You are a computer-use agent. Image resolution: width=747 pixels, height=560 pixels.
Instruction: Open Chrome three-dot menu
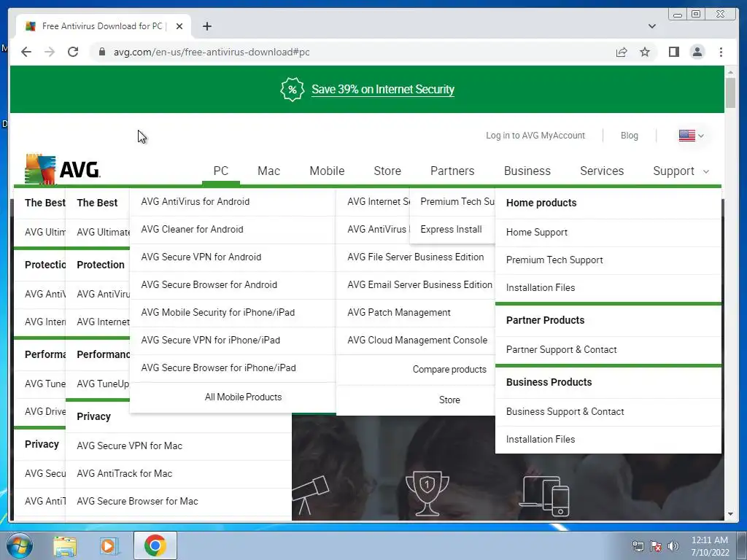[x=721, y=52]
